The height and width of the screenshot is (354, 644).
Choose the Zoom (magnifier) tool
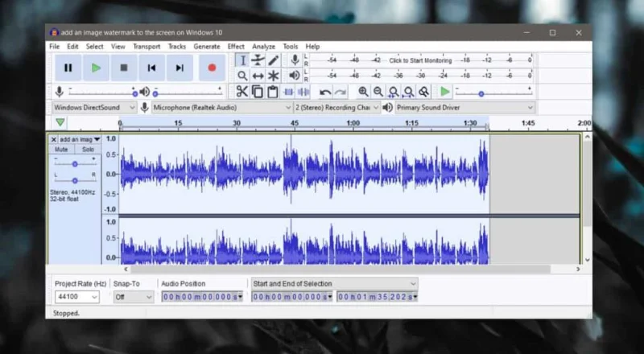coord(242,76)
